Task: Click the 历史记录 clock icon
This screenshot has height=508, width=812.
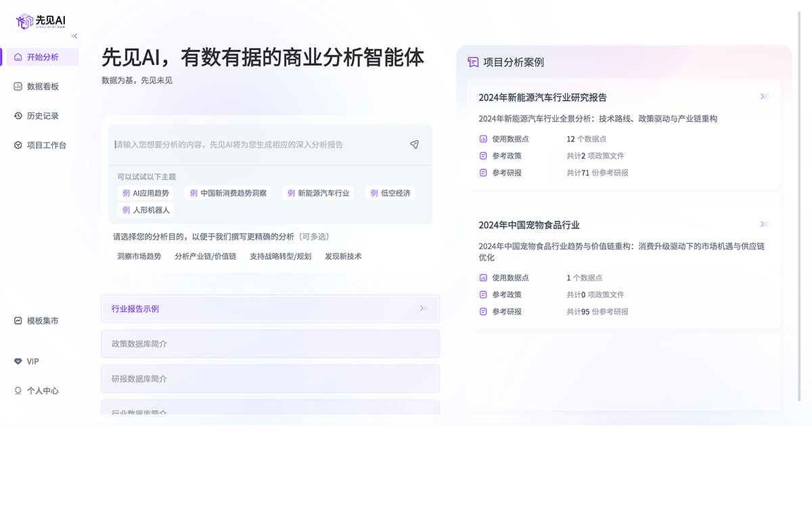Action: [18, 116]
